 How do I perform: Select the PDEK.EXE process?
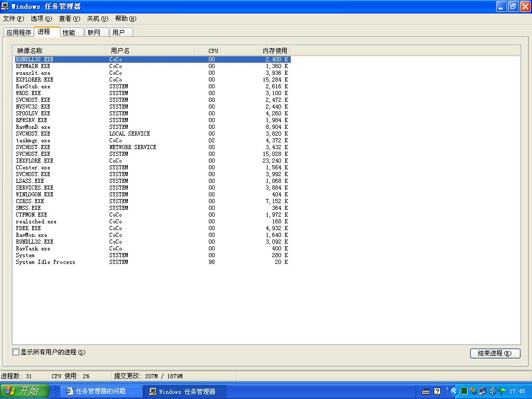pyautogui.click(x=152, y=229)
